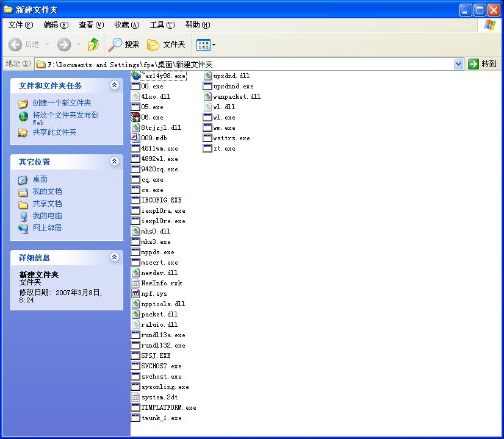The width and height of the screenshot is (504, 439).
Task: Select file name 00.exe
Action: tap(153, 87)
